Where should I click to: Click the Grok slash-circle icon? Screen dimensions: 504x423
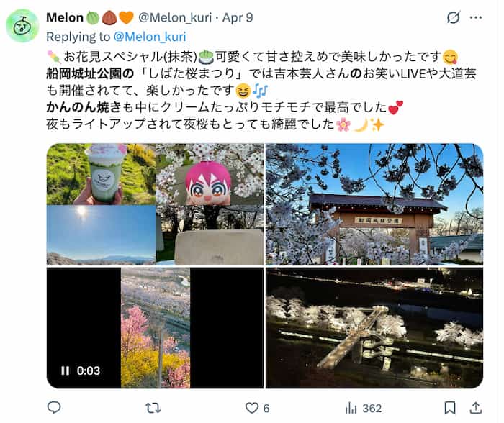[x=453, y=17]
